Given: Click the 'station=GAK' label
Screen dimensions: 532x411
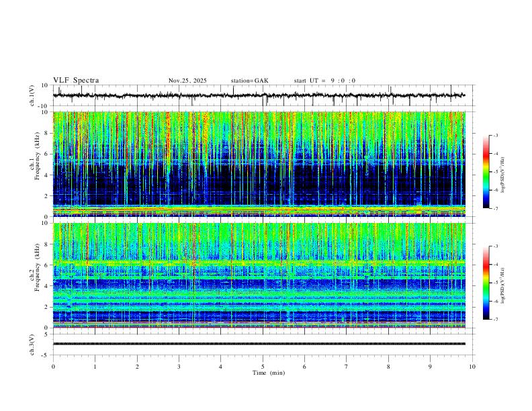Looking at the screenshot, I should tap(249, 81).
